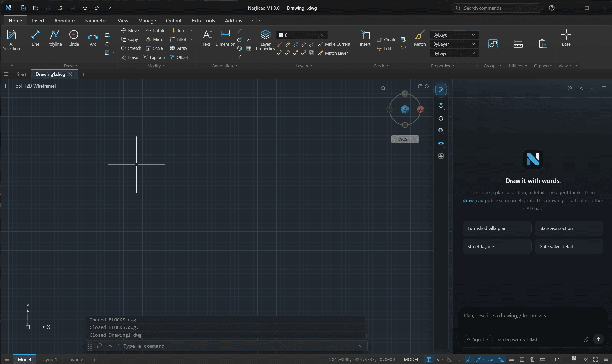
Task: Open the layer 0 dropdown
Action: (x=302, y=35)
